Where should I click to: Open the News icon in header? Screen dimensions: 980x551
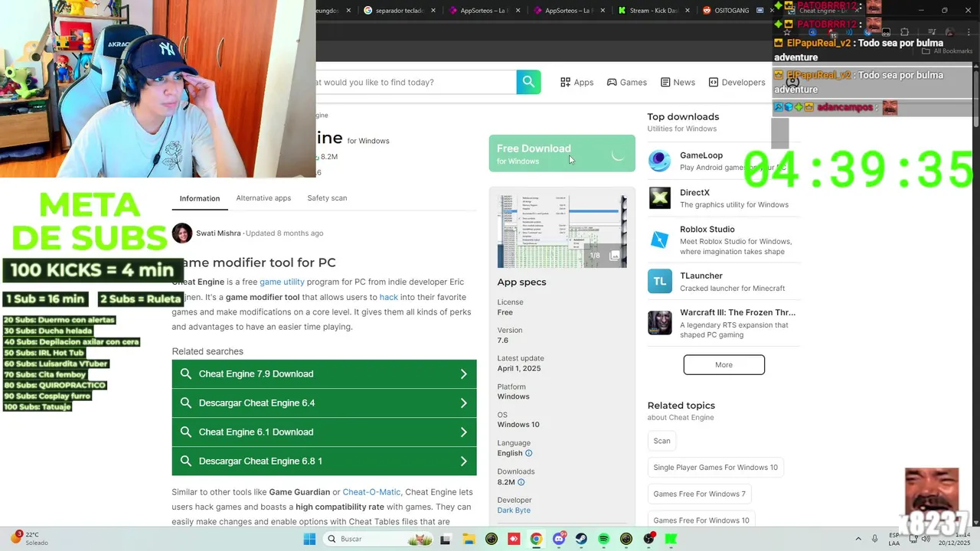point(665,82)
